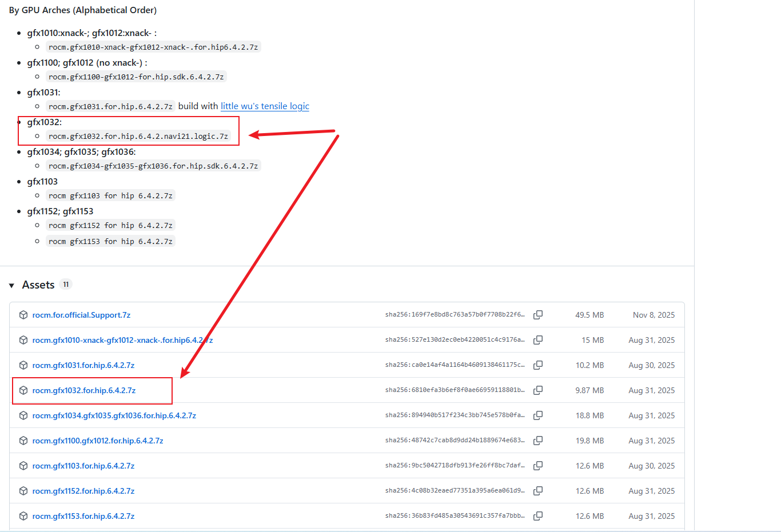Click code text rocm gfx1152 for hip 6.4.2.7z

coord(110,225)
